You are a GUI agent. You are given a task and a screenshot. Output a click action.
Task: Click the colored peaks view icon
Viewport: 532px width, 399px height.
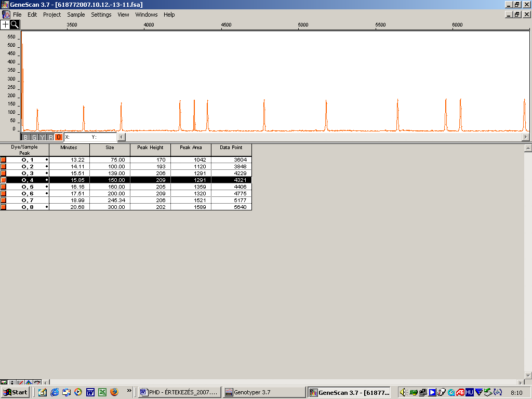[x=29, y=383]
